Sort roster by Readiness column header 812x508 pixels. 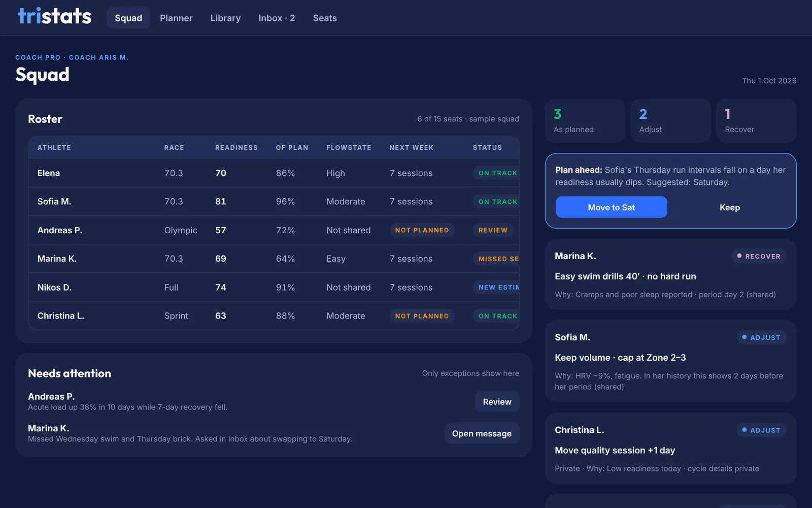pyautogui.click(x=236, y=148)
